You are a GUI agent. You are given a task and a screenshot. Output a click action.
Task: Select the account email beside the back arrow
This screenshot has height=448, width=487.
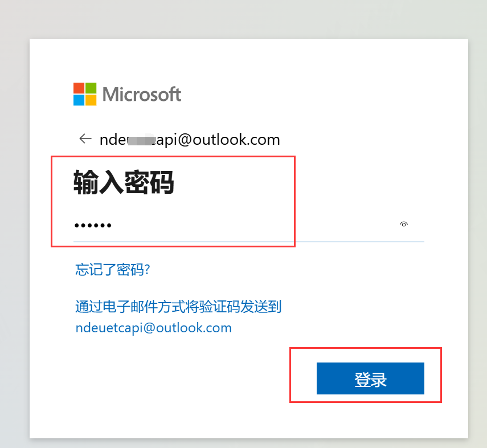point(190,140)
